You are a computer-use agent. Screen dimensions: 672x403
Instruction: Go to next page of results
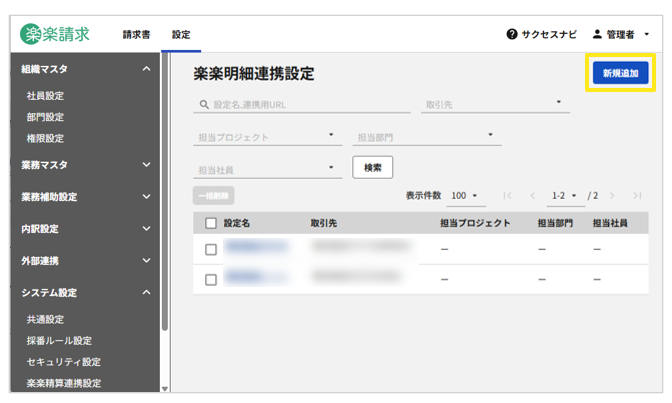tap(612, 195)
